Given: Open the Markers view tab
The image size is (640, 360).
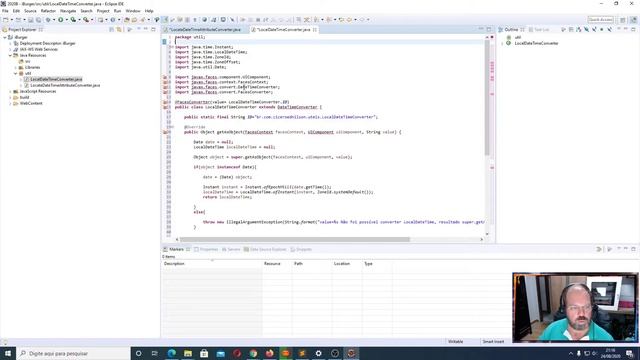Looking at the screenshot, I should pyautogui.click(x=176, y=249).
